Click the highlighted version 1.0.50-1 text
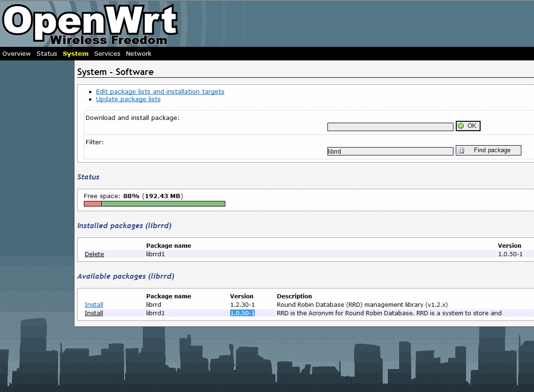This screenshot has height=392, width=534. 242,313
